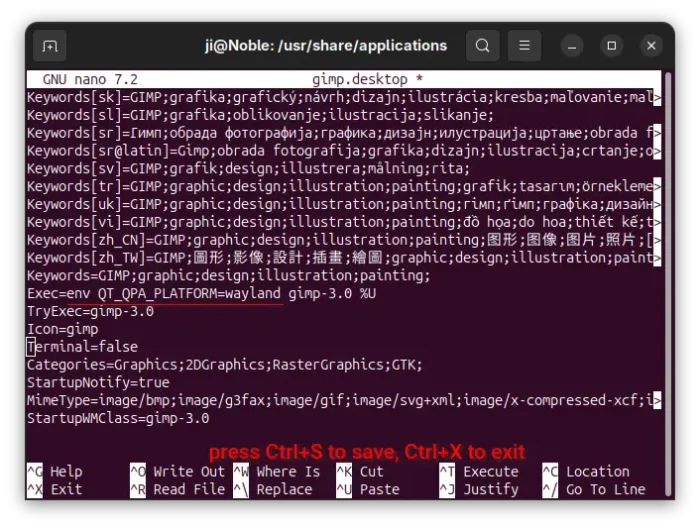Click the 'GNU nano 7.2' header text
This screenshot has width=700, height=528.
[x=90, y=79]
